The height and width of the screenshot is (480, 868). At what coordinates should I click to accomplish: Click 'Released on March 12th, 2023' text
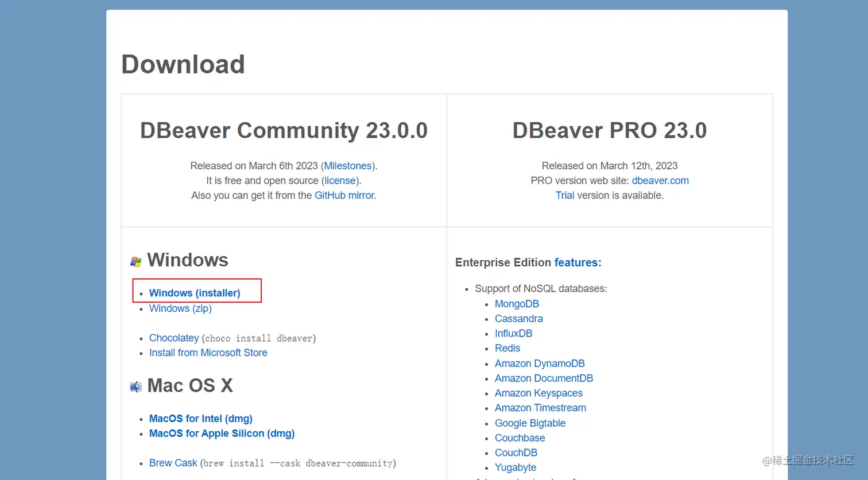[610, 166]
